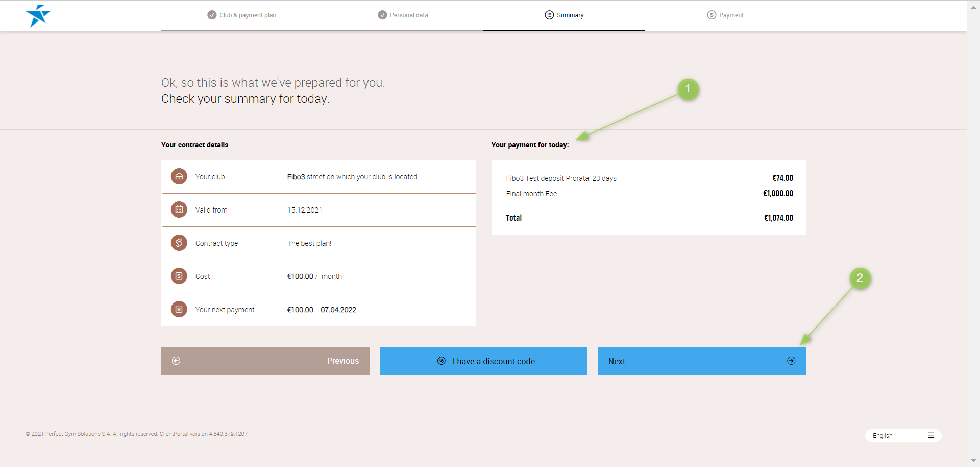980x467 pixels.
Task: Click the Cost row icon
Action: click(179, 276)
